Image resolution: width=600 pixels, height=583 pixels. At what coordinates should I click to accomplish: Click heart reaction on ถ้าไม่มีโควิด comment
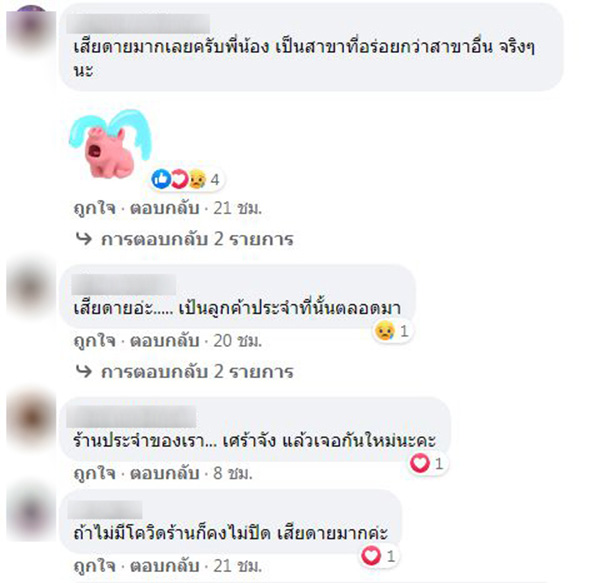(371, 556)
